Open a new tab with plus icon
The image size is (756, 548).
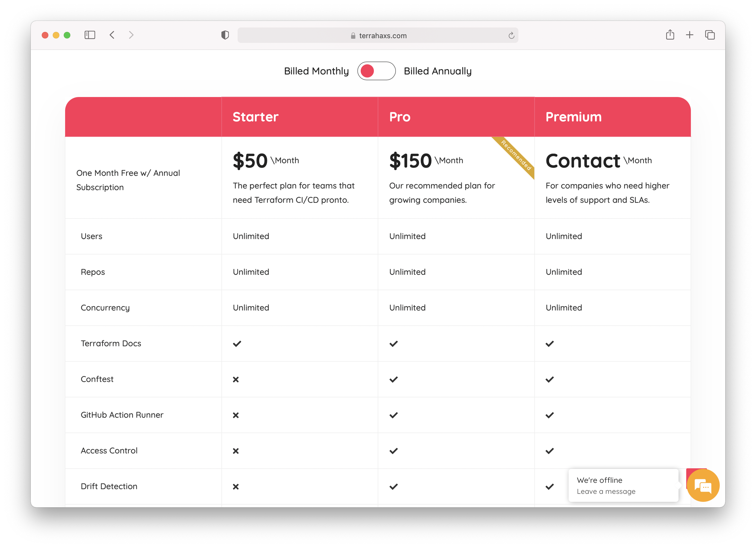point(689,35)
